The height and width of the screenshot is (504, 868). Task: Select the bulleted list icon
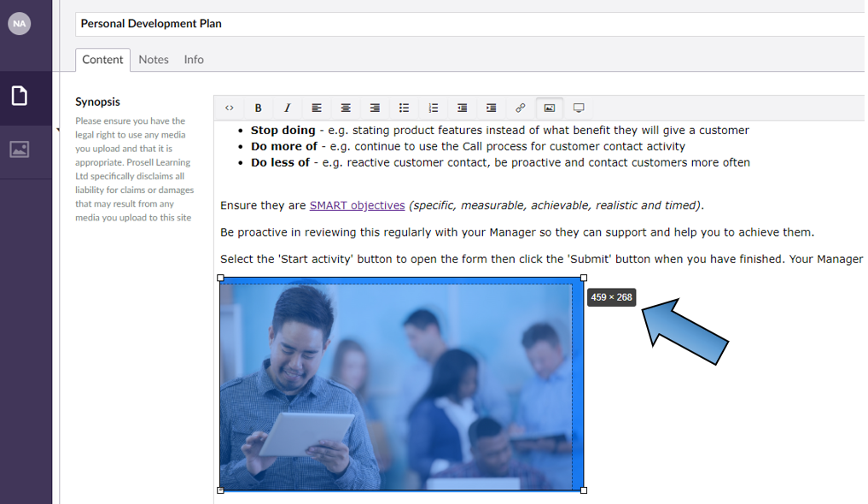[404, 108]
